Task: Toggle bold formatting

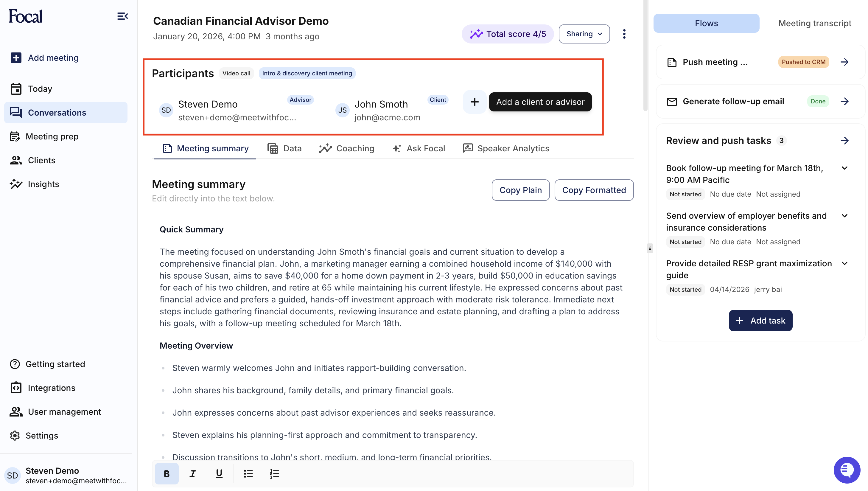Action: [167, 474]
